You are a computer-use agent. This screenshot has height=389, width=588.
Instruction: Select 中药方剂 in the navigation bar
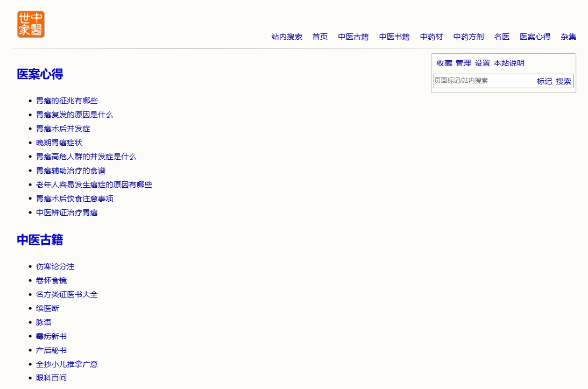click(469, 37)
